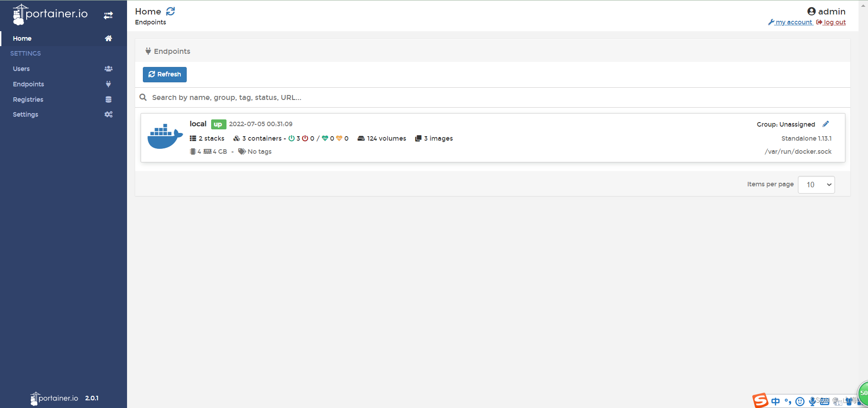Screen dimensions: 868x408
Task: Open the Settings menu item
Action: coord(25,114)
